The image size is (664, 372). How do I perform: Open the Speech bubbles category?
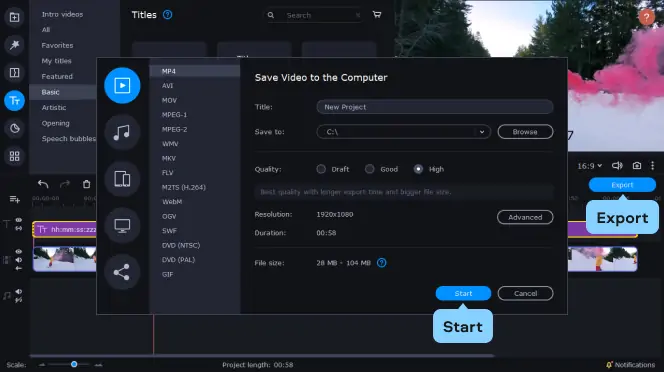(69, 139)
